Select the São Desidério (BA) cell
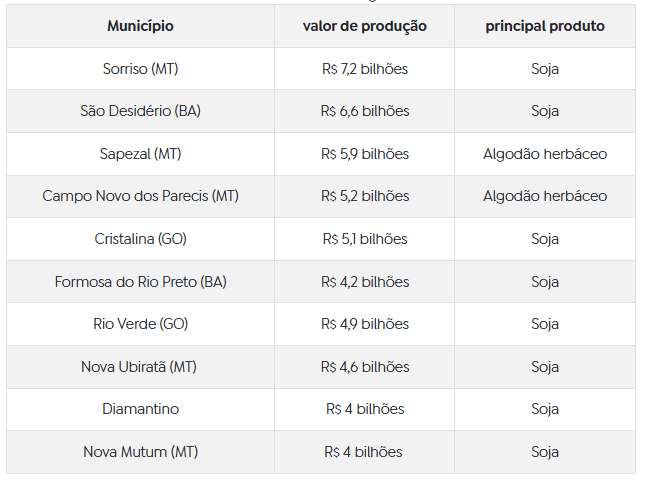 click(x=140, y=111)
